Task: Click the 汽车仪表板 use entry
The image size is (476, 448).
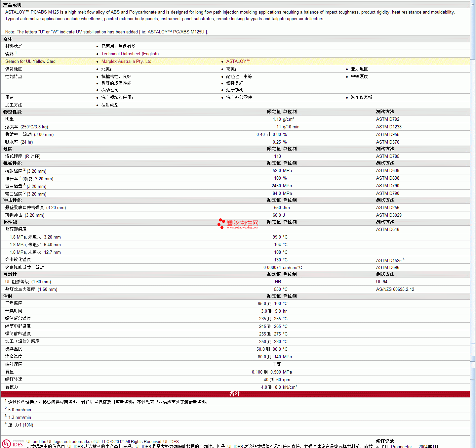Action: pos(361,97)
